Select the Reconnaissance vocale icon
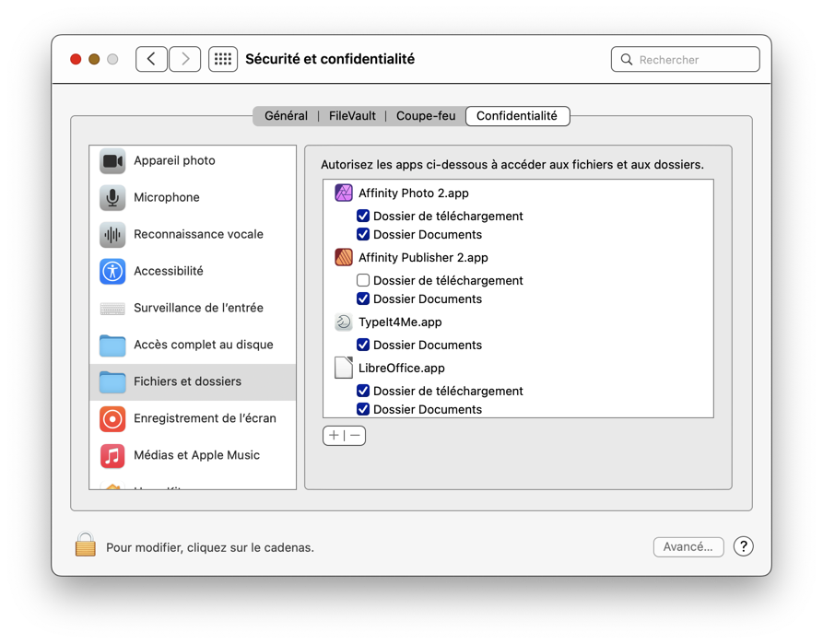Screen dimensions: 823x644 [x=112, y=235]
